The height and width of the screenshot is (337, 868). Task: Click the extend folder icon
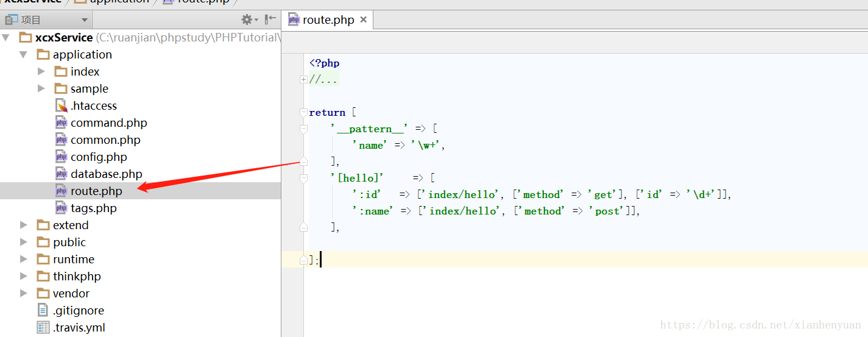point(43,225)
